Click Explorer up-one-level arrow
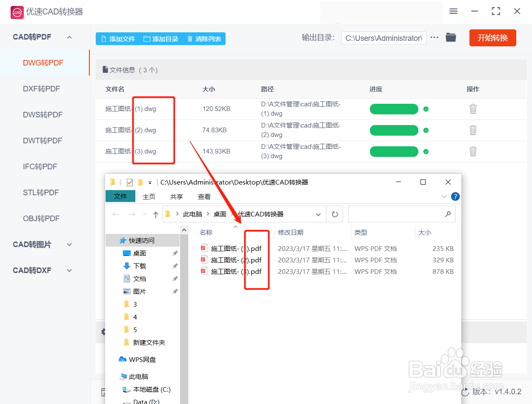532x404 pixels. pos(156,214)
